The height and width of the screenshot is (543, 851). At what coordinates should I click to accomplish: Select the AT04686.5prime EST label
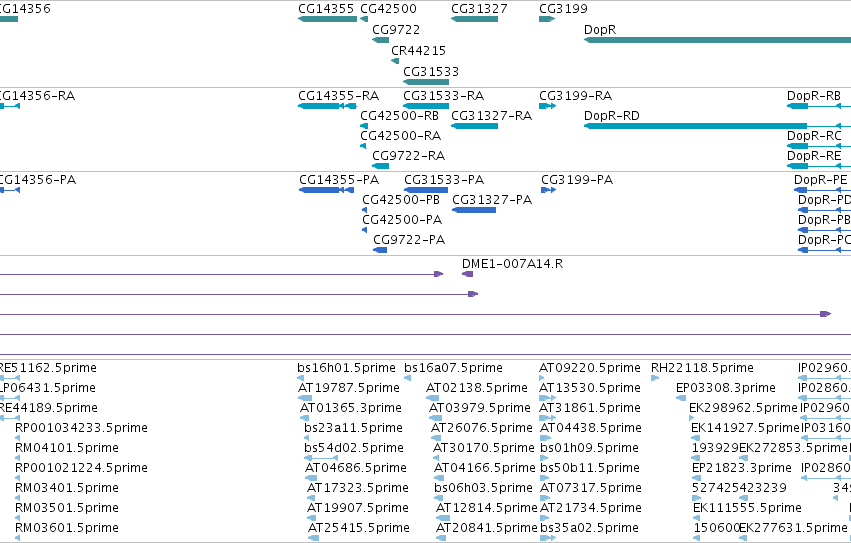coord(356,468)
